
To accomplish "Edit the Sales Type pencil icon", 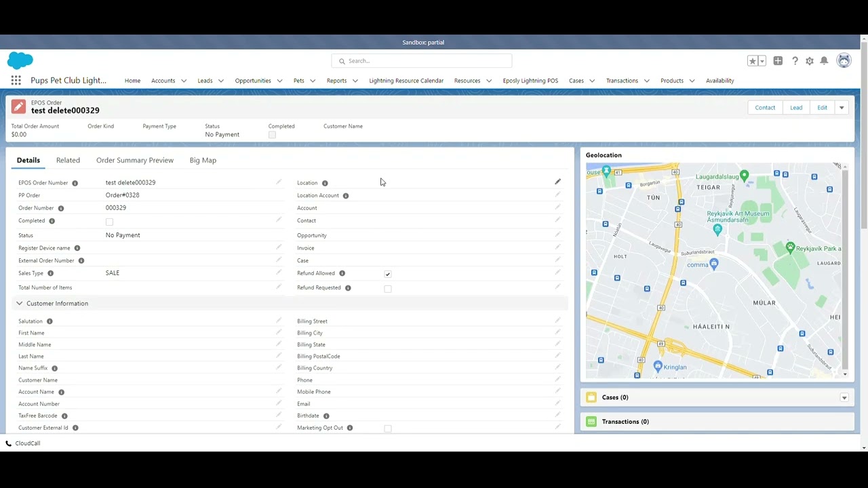I will (x=278, y=272).
